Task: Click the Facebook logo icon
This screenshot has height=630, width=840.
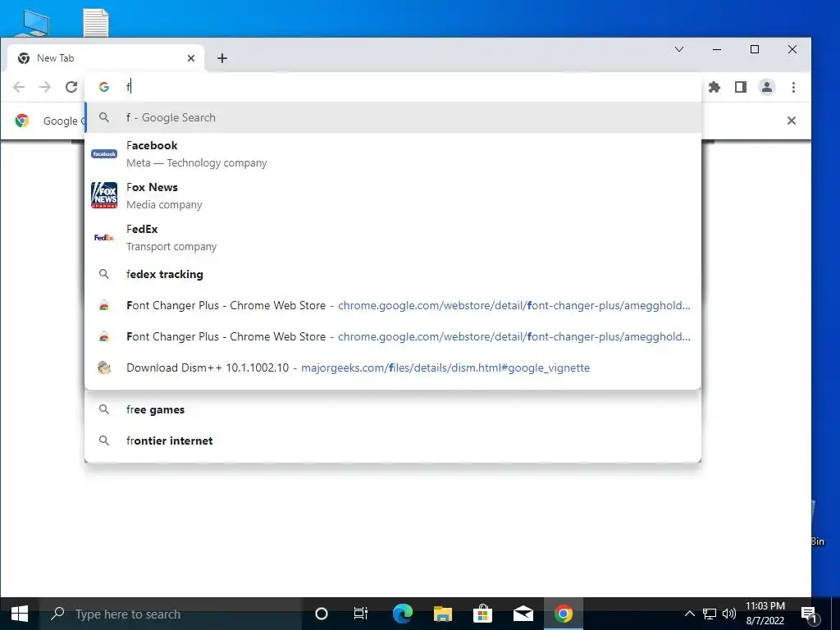Action: (104, 153)
